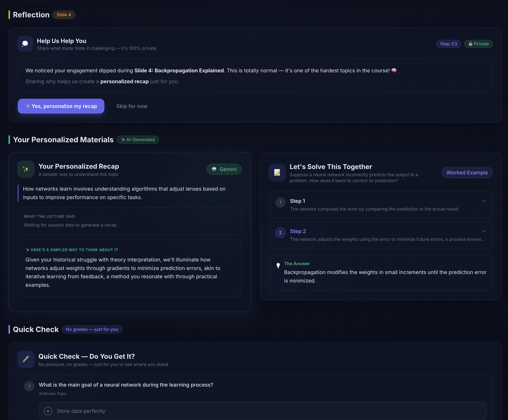Click the Step 1/3 indicator
Image resolution: width=508 pixels, height=420 pixels.
pyautogui.click(x=448, y=44)
